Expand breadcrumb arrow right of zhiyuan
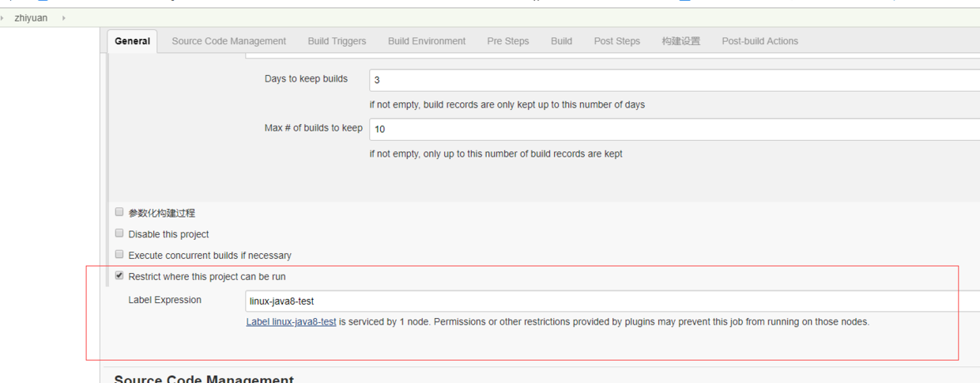Image resolution: width=980 pixels, height=383 pixels. [x=63, y=17]
